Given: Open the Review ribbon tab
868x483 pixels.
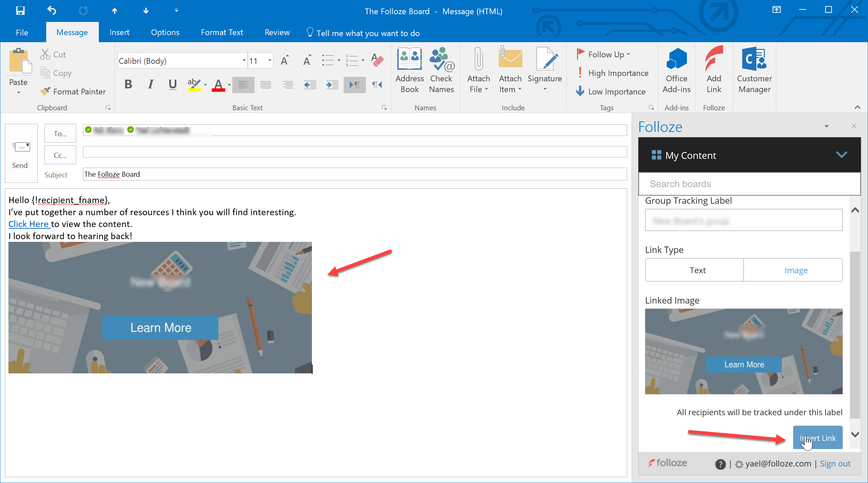Looking at the screenshot, I should pyautogui.click(x=277, y=32).
